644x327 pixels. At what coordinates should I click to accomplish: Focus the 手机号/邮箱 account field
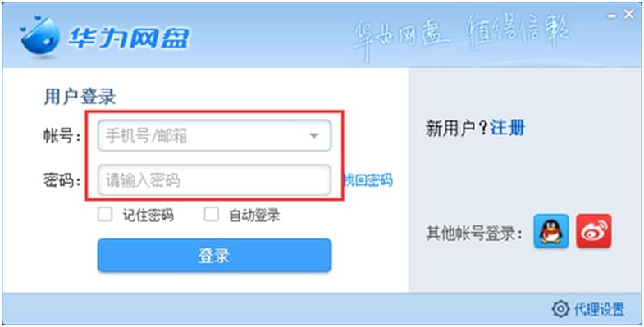pyautogui.click(x=214, y=135)
